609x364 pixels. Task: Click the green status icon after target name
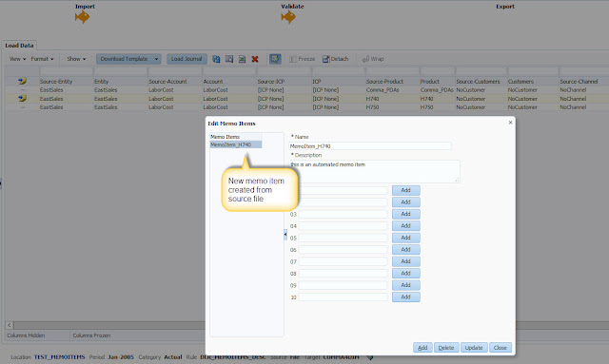(370, 357)
